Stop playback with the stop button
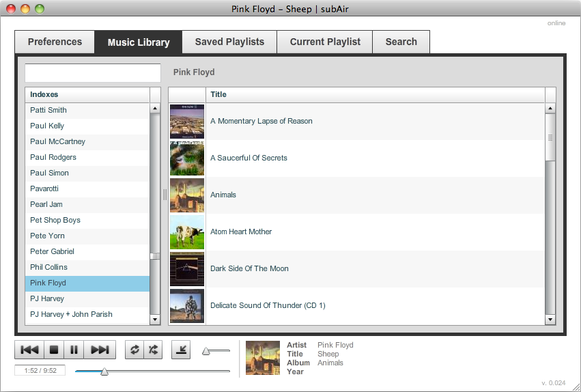The height and width of the screenshot is (392, 581). click(53, 350)
